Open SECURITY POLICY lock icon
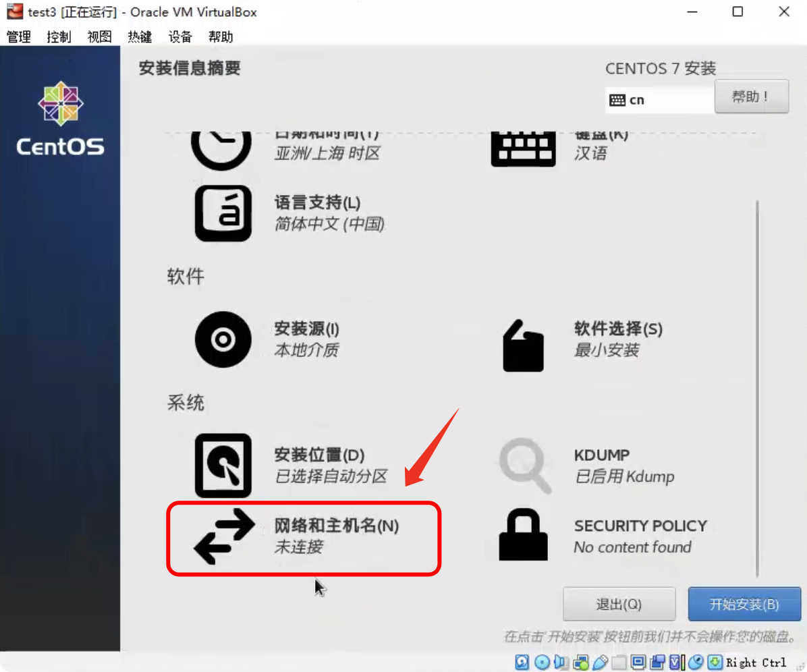Image resolution: width=807 pixels, height=672 pixels. pos(523,534)
